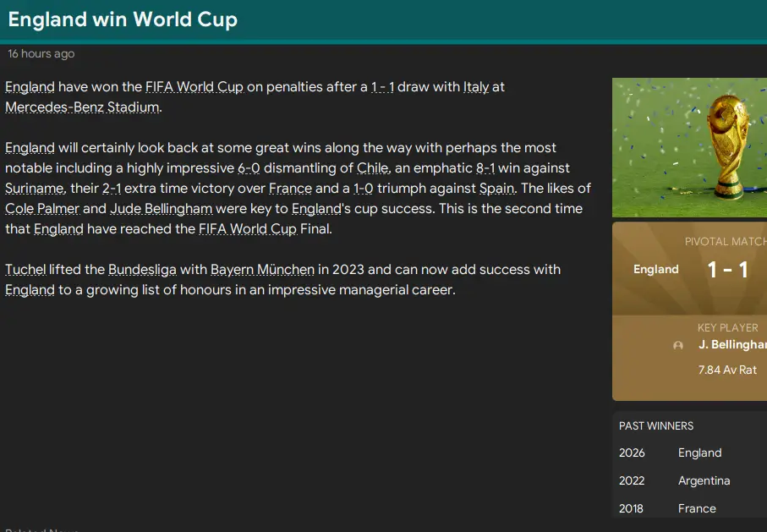This screenshot has width=767, height=532.
Task: Open the France link in the article
Action: coord(291,188)
